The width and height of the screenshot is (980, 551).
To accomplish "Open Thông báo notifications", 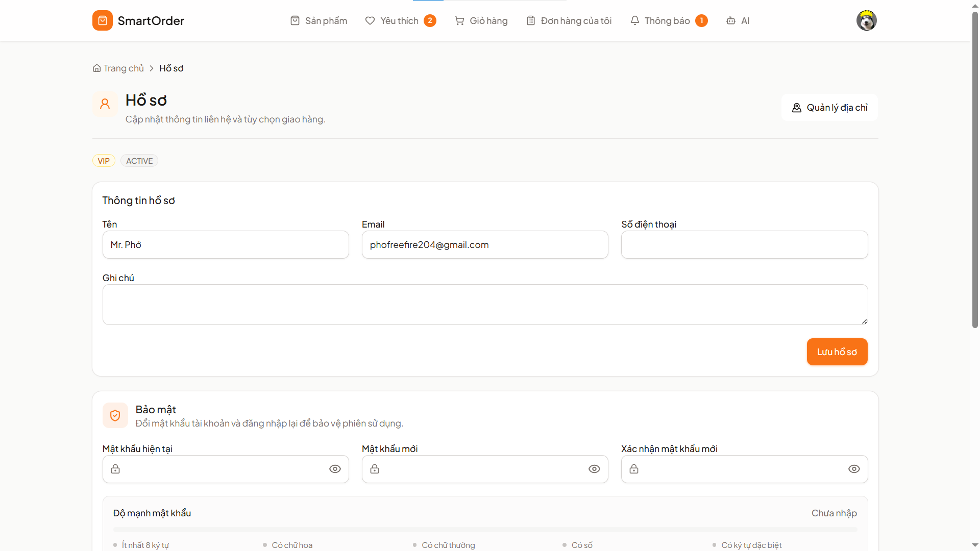I will tap(669, 20).
